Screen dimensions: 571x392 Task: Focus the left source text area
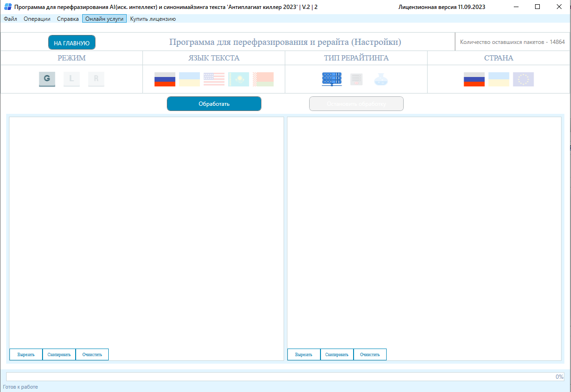(147, 232)
